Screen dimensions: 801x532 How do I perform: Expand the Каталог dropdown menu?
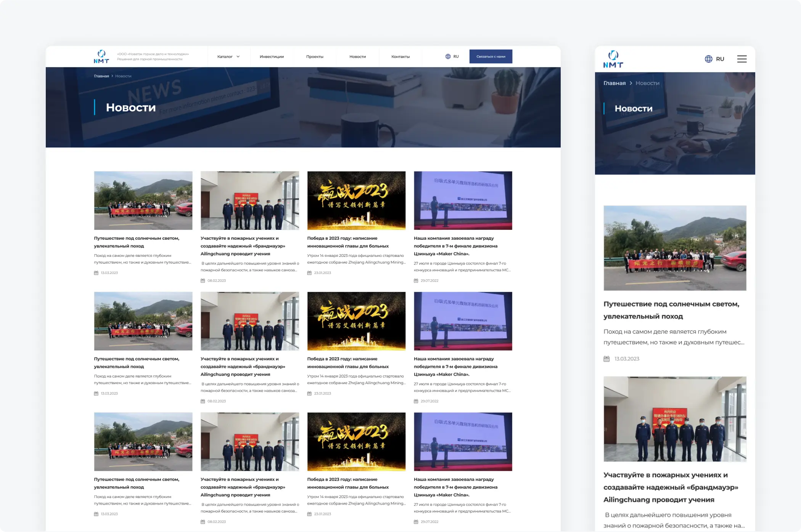click(x=225, y=57)
